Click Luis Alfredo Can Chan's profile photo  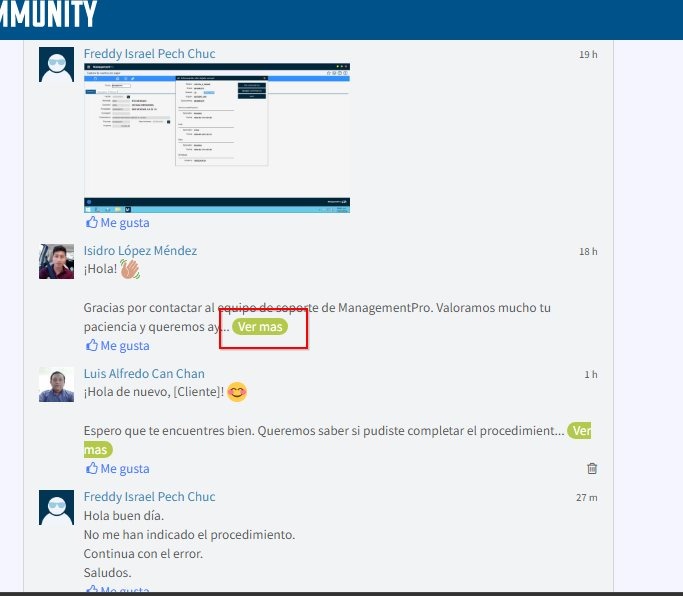56,384
